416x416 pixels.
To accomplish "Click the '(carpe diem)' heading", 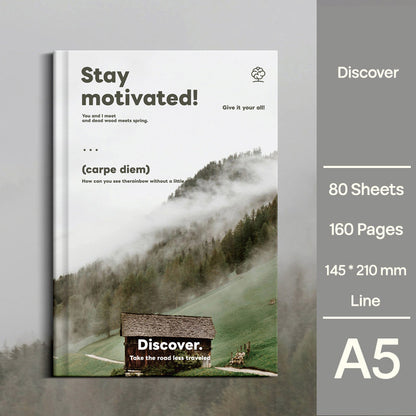I will [x=116, y=170].
